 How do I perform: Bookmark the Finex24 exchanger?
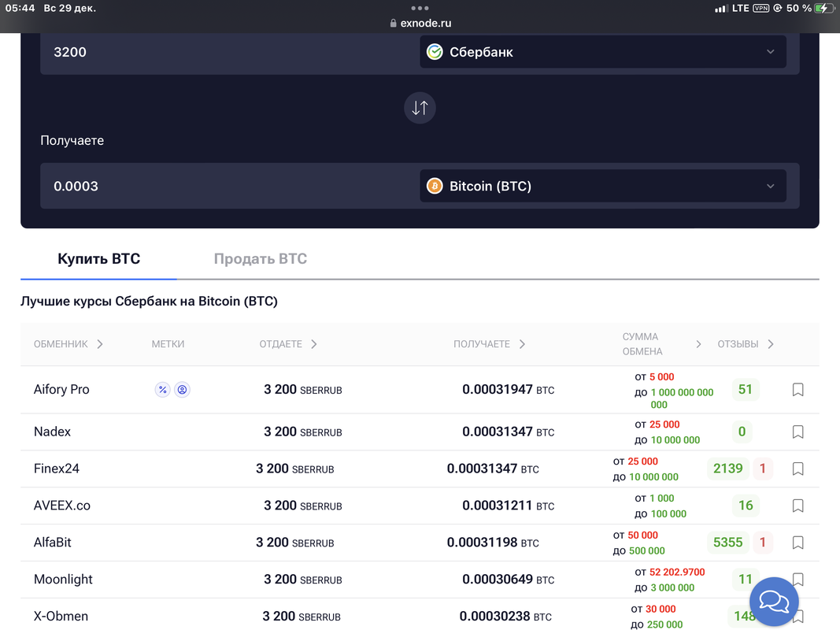(x=797, y=469)
